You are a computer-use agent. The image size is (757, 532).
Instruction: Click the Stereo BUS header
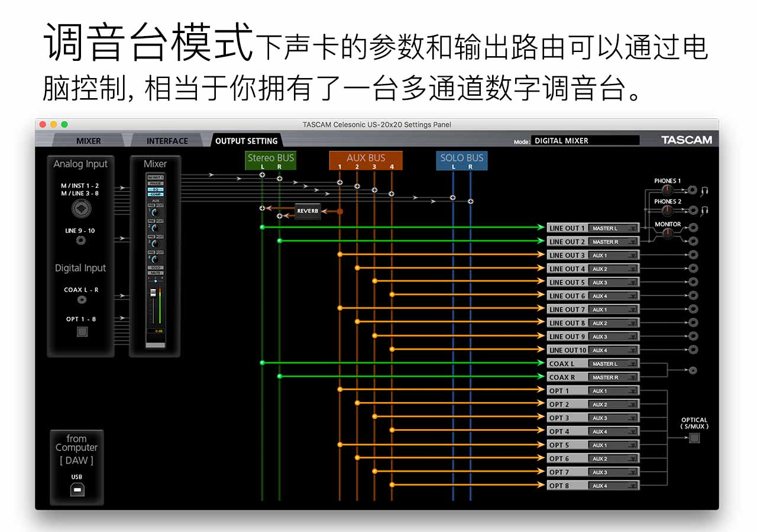click(270, 161)
